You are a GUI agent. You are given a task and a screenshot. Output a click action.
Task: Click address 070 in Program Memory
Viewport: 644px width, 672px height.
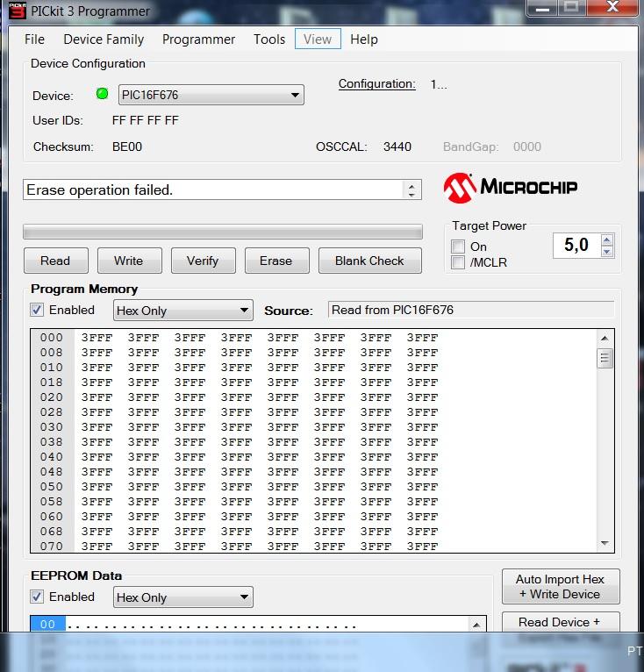pos(52,546)
